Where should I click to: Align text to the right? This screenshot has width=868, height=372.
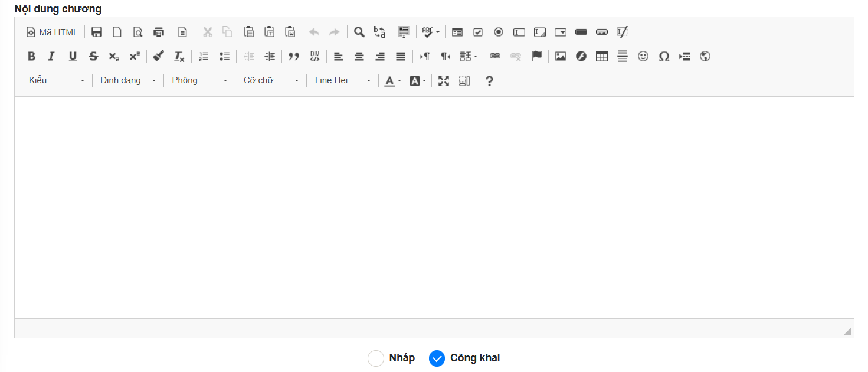click(380, 56)
